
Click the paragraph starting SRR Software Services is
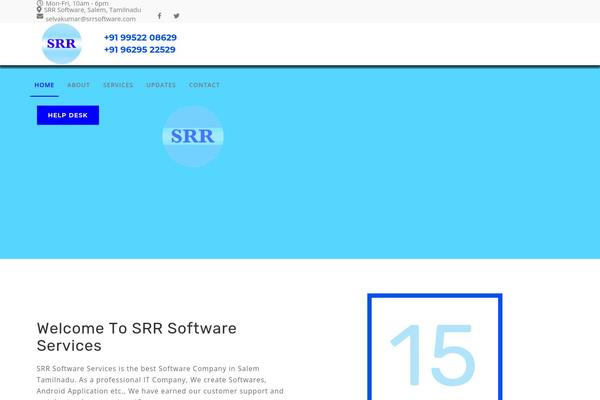(160, 384)
